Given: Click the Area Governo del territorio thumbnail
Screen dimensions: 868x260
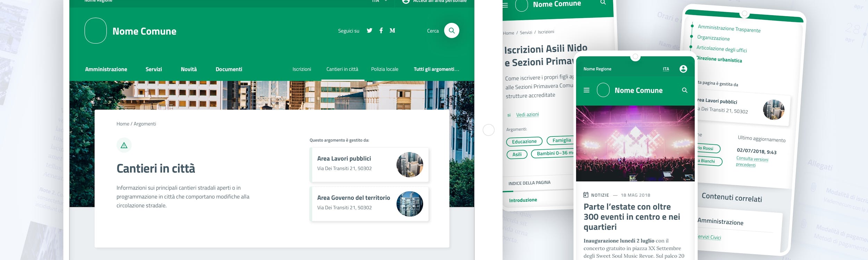Looking at the screenshot, I should point(409,204).
